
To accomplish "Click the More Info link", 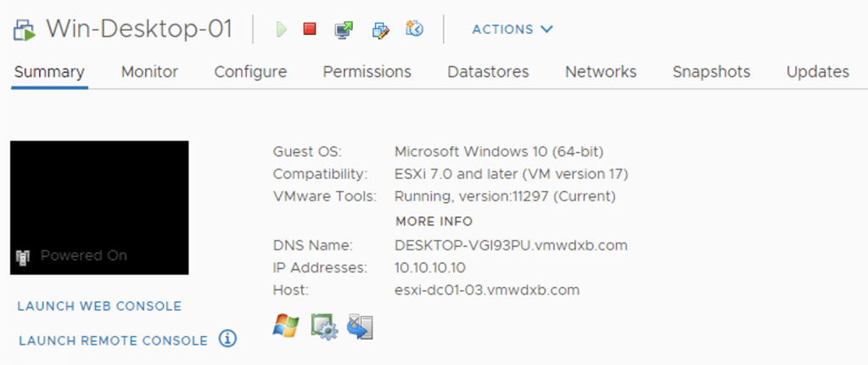I will [434, 222].
